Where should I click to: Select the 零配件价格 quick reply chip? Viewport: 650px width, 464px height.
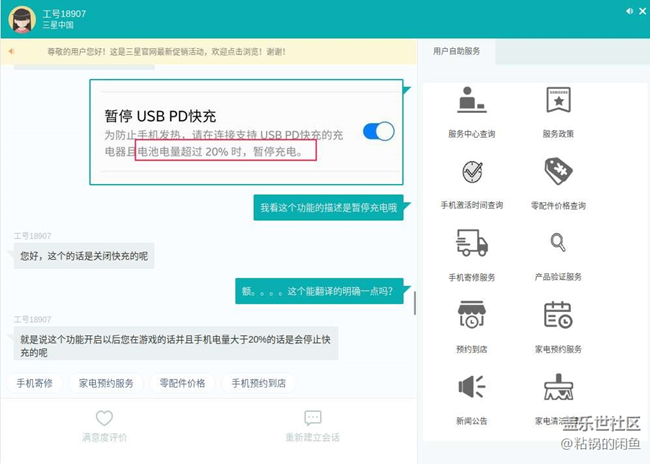tap(182, 383)
